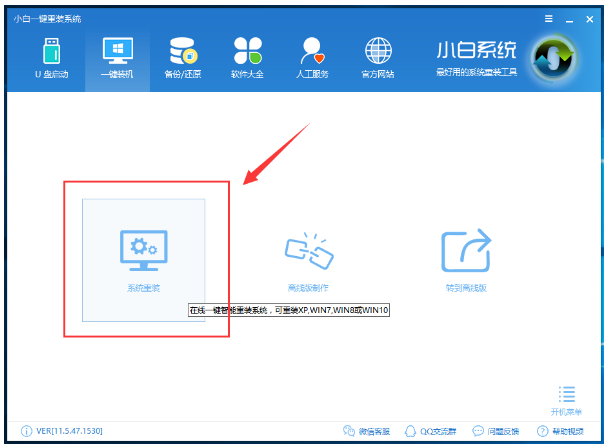The height and width of the screenshot is (448, 609).
Task: Visit the 官方网站 official website tab
Action: (x=378, y=58)
